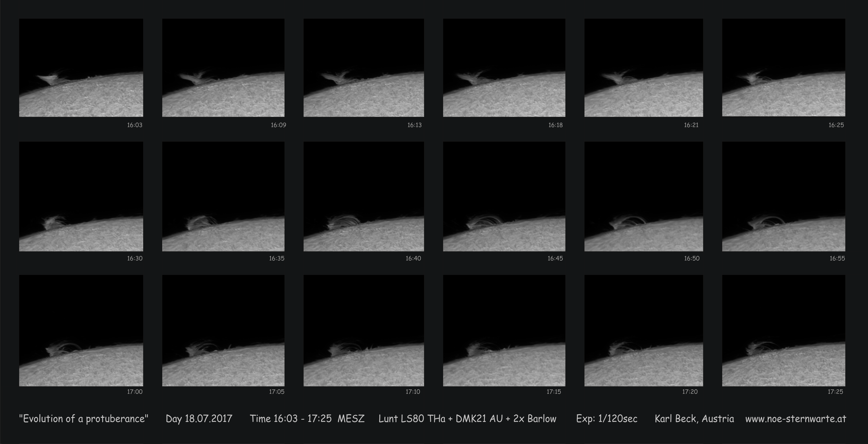This screenshot has height=444, width=868.
Task: Select the solar frame captured at 16:18
Action: click(x=504, y=68)
